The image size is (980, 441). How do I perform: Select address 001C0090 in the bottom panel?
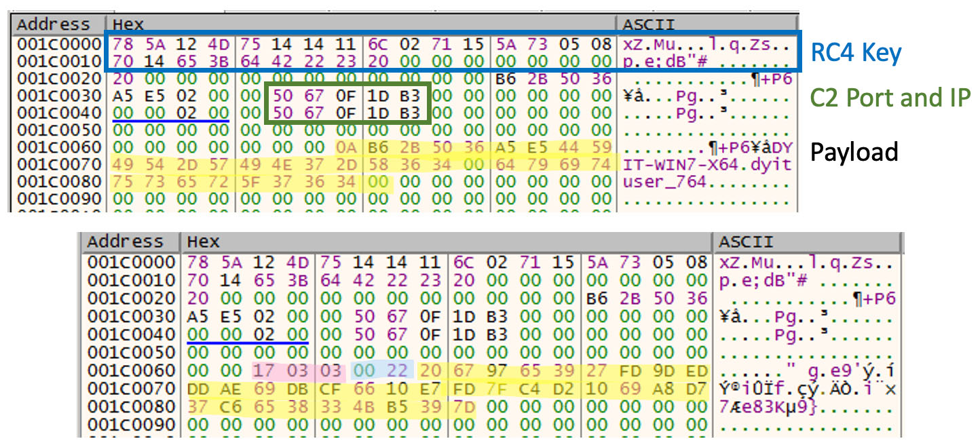click(x=130, y=425)
